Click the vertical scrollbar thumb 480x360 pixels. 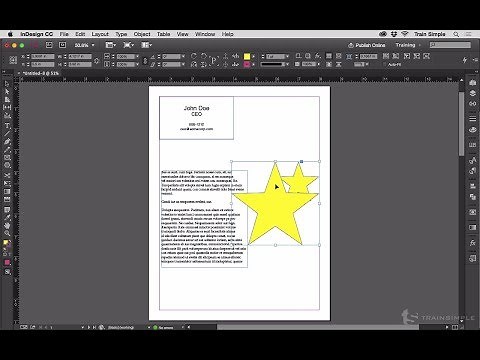461,123
